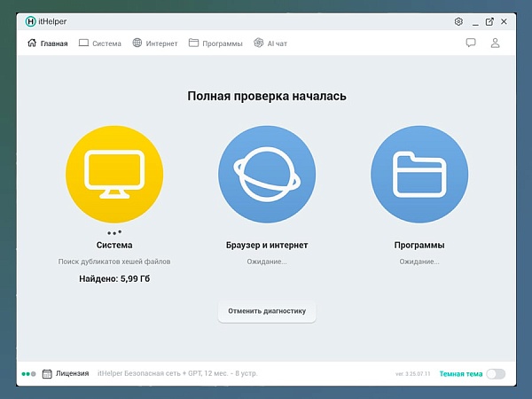Screen dimensions: 532x399
Task: Go to the Главная tab
Action: [48, 43]
